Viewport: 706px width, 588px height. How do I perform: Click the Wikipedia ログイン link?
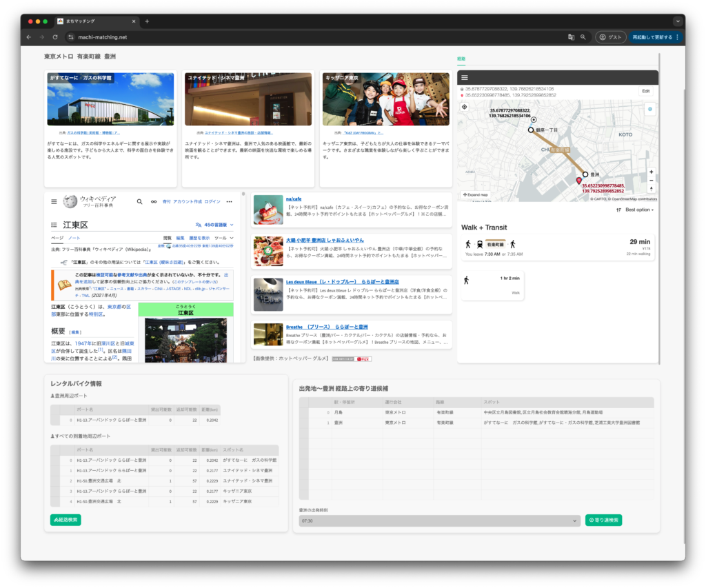pyautogui.click(x=212, y=202)
